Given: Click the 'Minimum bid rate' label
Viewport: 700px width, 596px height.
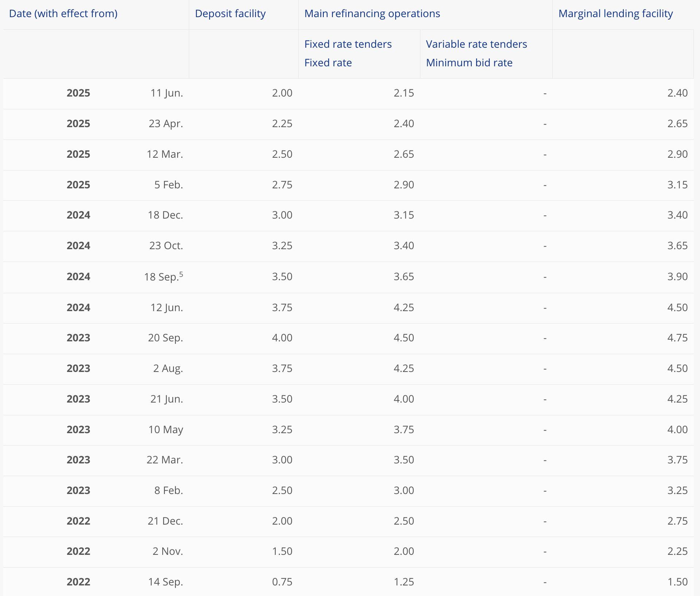Looking at the screenshot, I should click(x=469, y=63).
